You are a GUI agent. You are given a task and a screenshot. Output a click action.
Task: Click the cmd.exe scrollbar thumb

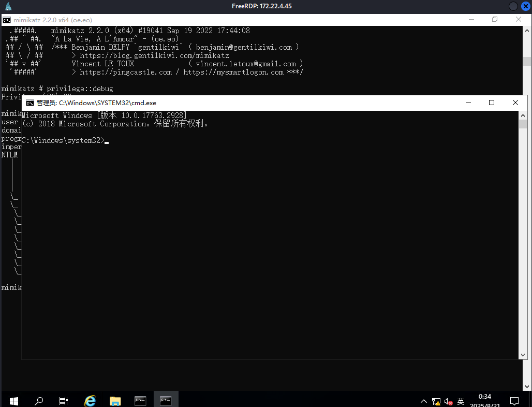coord(523,124)
